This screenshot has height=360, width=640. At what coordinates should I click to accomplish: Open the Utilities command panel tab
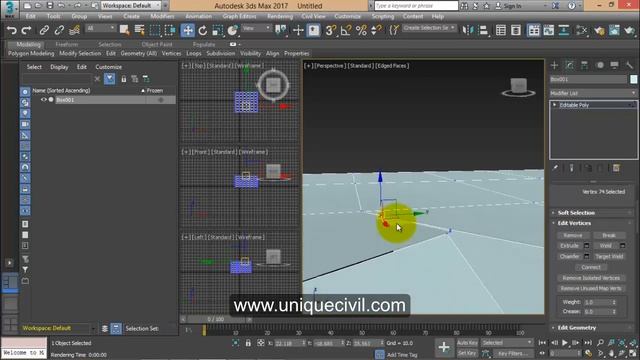click(x=629, y=65)
